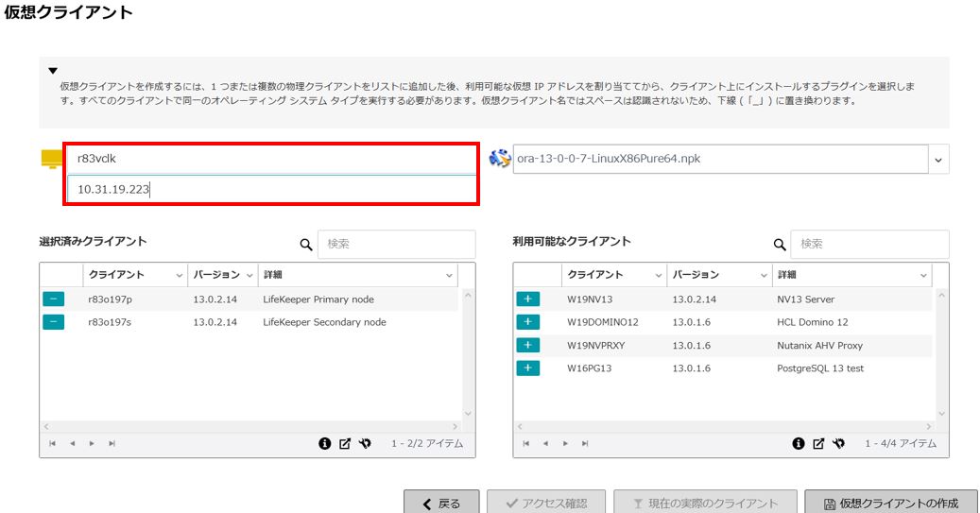Go to next page of selected clients
This screenshot has width=980, height=513.
pyautogui.click(x=92, y=444)
